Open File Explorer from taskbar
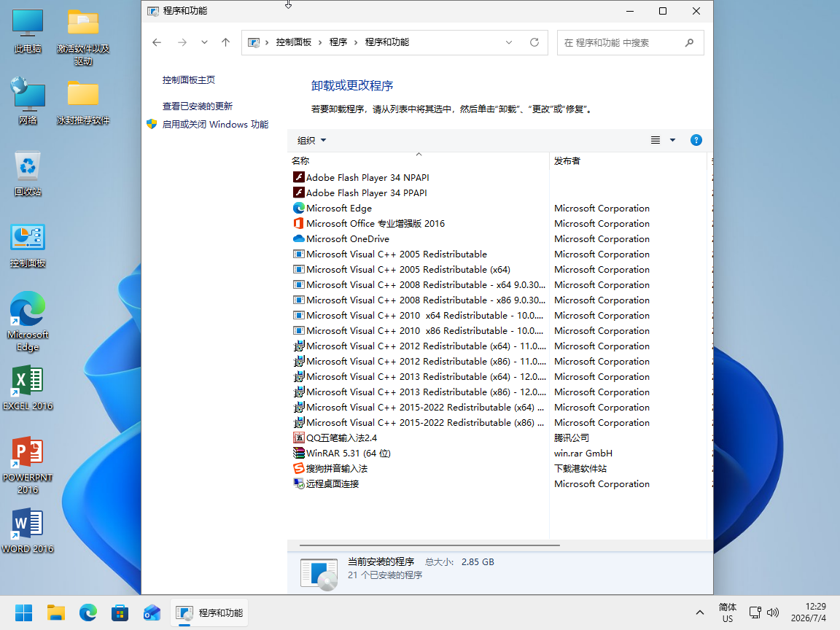Viewport: 840px width, 630px height. [x=55, y=612]
